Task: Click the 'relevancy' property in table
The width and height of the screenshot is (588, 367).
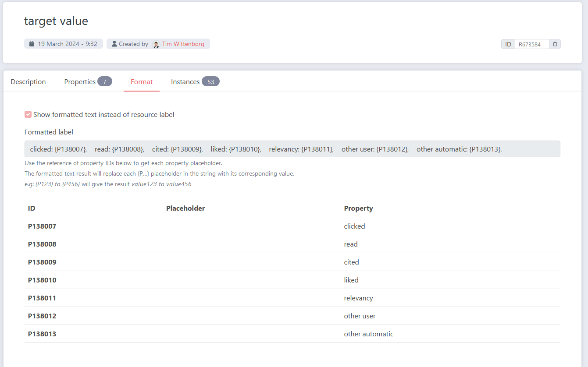Action: coord(358,298)
